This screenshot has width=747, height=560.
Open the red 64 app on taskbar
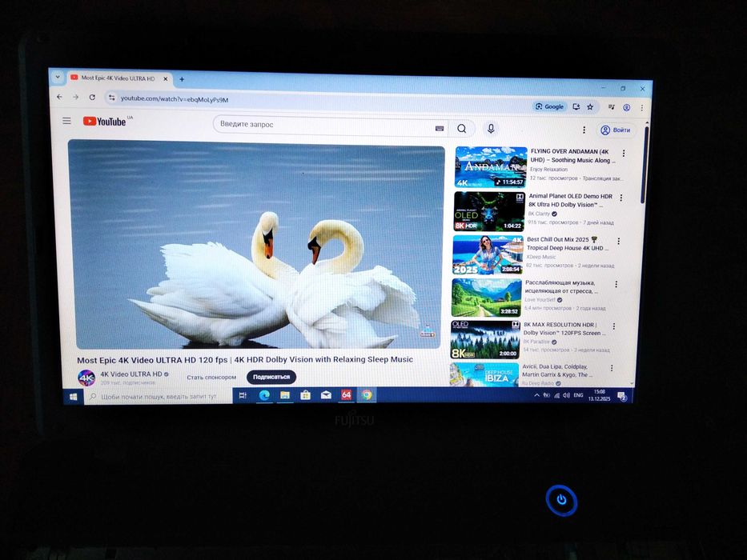[x=347, y=394]
